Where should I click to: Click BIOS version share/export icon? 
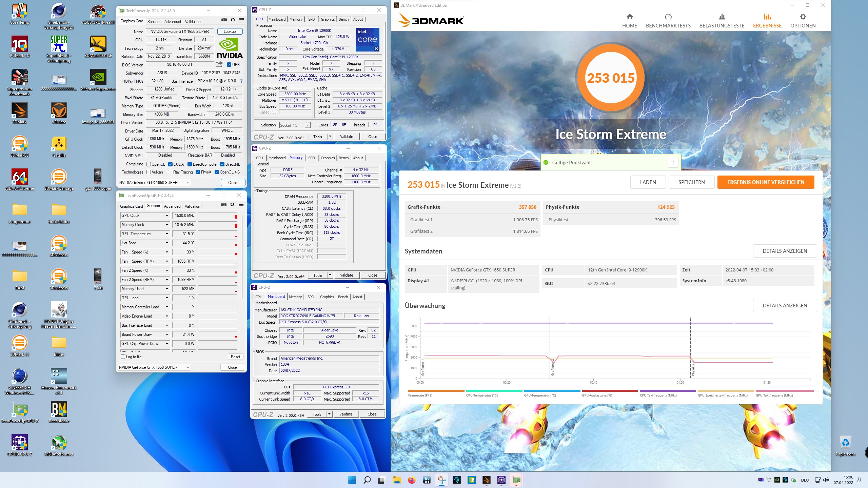point(219,64)
